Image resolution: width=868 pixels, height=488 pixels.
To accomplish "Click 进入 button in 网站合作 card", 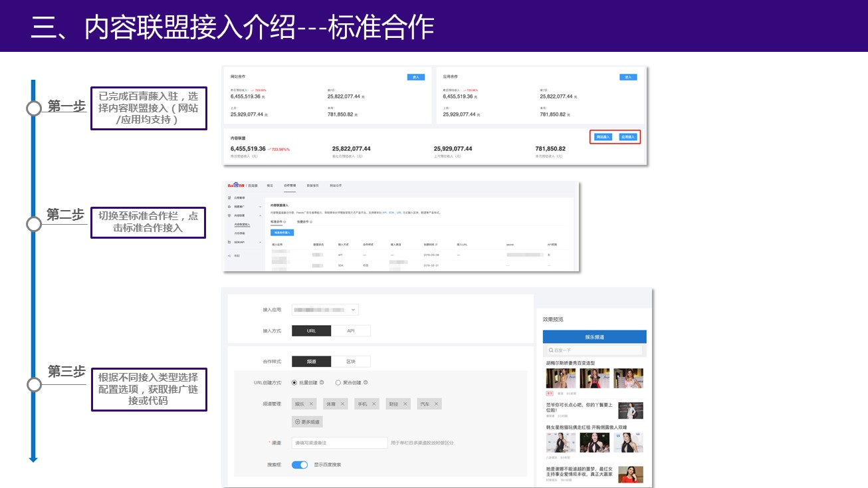I will (x=415, y=77).
